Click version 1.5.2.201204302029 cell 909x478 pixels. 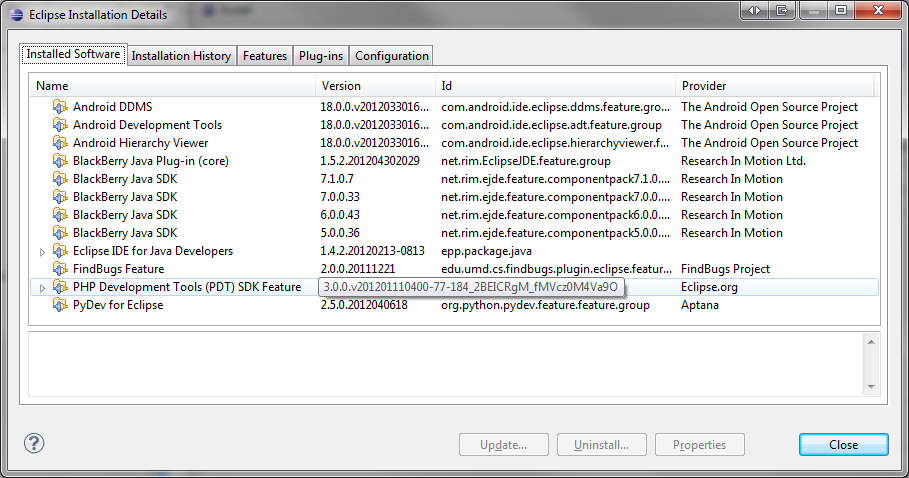point(370,160)
